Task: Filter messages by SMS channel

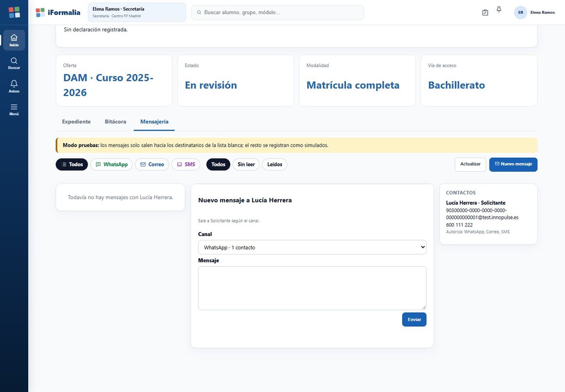Action: (186, 164)
